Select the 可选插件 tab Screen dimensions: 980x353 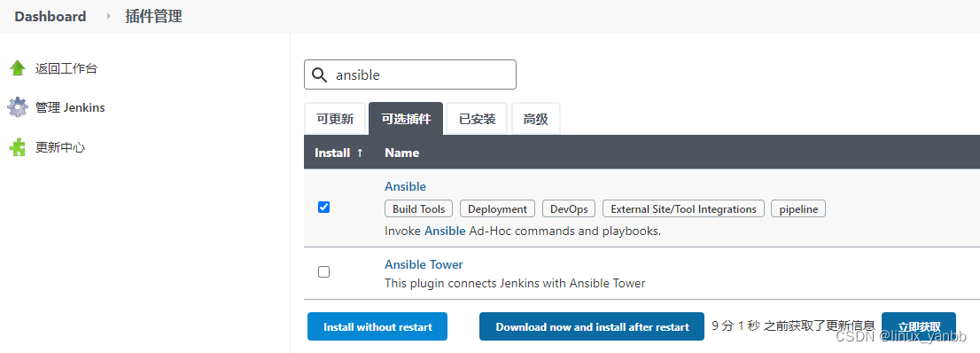click(x=406, y=119)
